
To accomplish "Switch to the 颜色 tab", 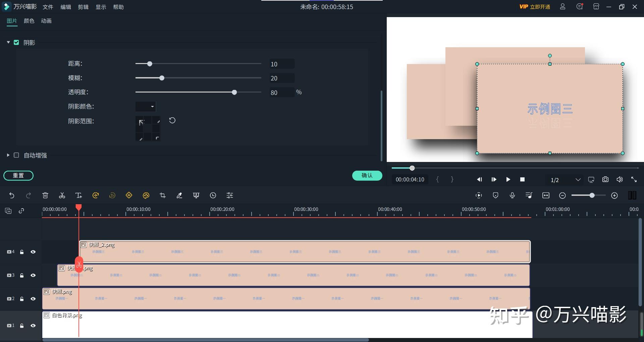I will point(29,21).
